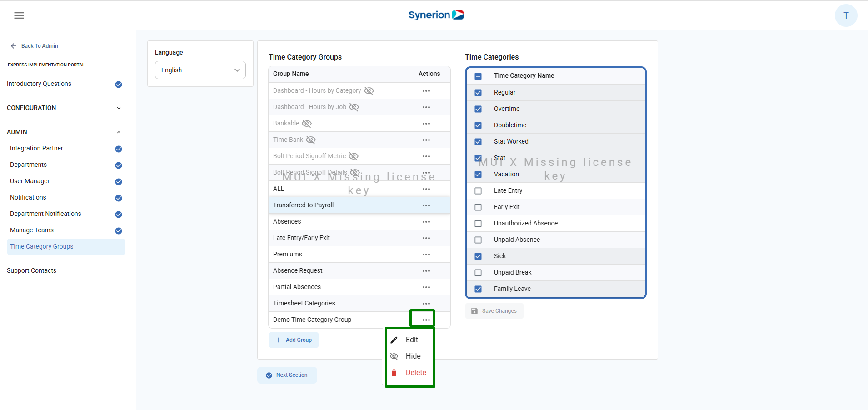Click hidden eye icon on Bankable row
Viewport: 868px width, 410px height.
pos(307,124)
